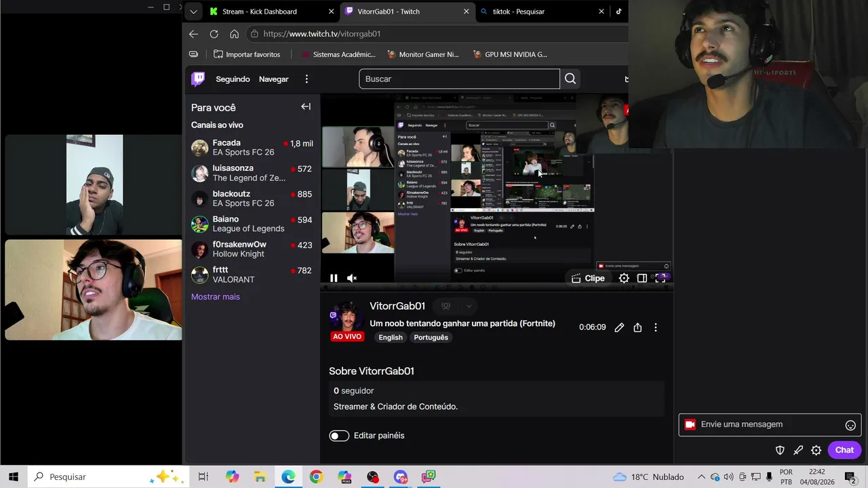Switch to tiktok - Pesquisar tab
Screen dimensions: 868x488
click(x=542, y=12)
